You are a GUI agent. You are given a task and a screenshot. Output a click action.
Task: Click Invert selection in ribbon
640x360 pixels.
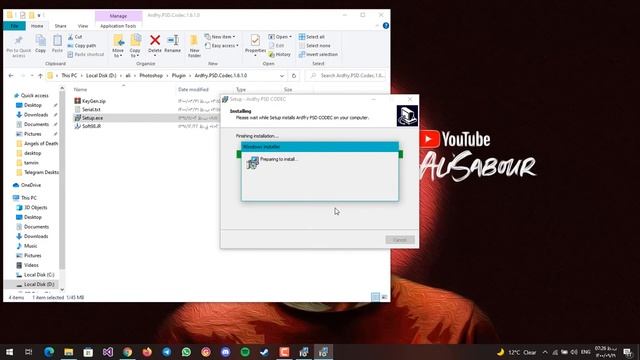tap(318, 54)
